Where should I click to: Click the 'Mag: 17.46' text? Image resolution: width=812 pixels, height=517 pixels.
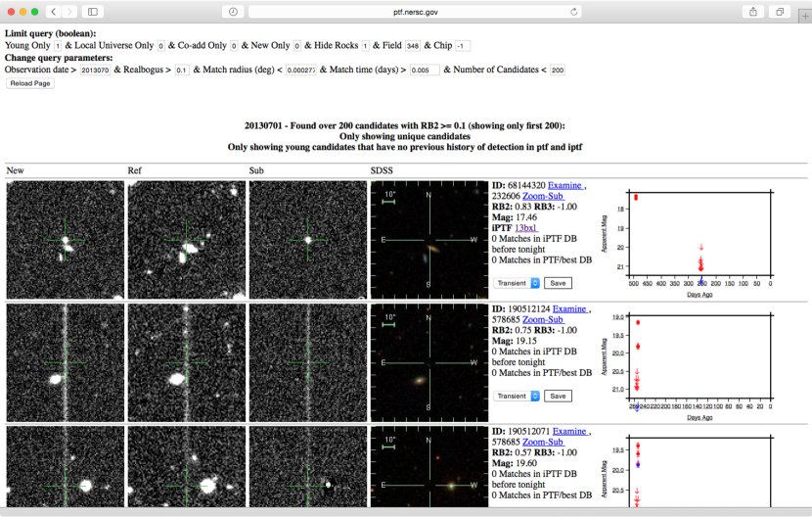click(515, 217)
